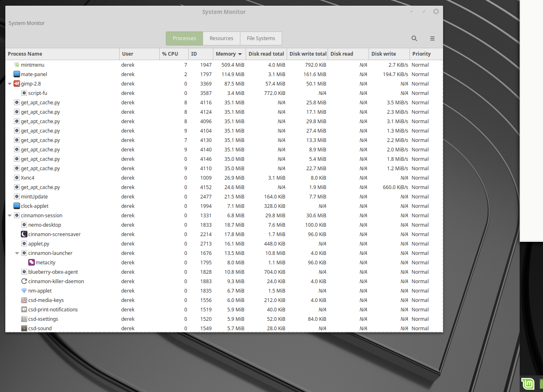Switch to the Resources tab
Screen dimensions: 543x392
[x=222, y=38]
